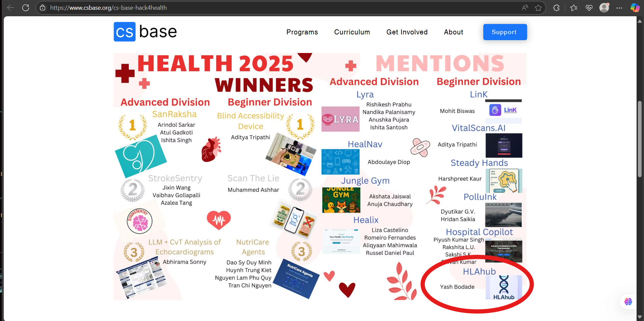This screenshot has height=321, width=644.
Task: Go back using the browser back arrow
Action: 10,8
